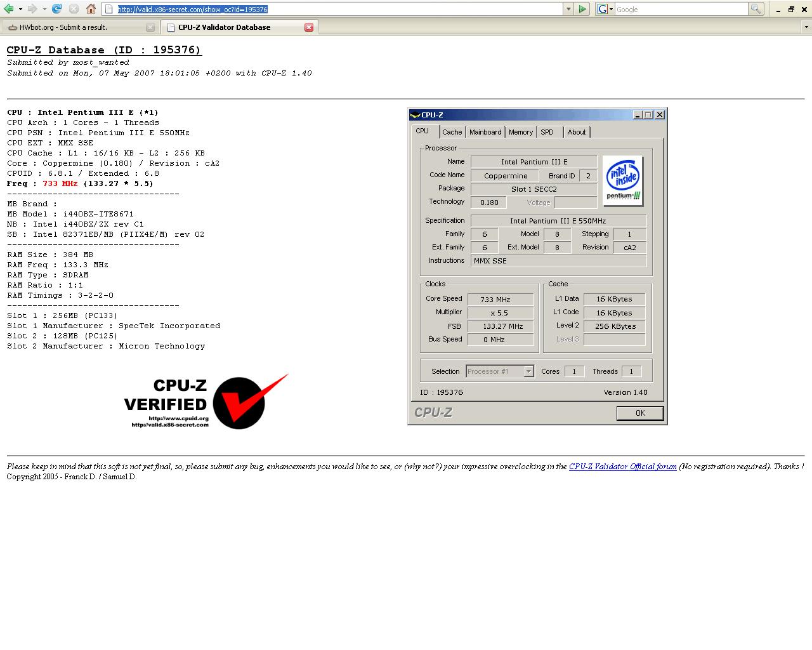Close the CPU-Z Validator Database tab

point(309,27)
